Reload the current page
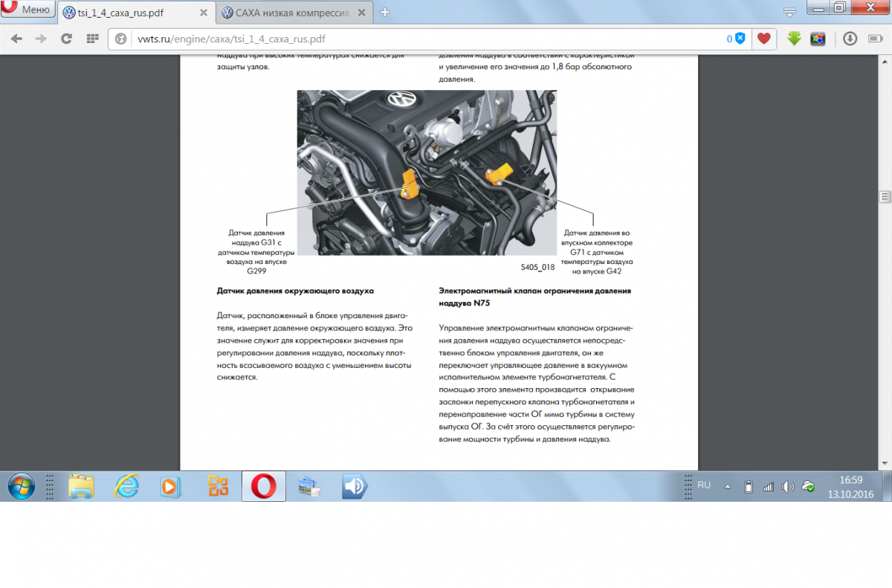The height and width of the screenshot is (588, 892). click(x=66, y=39)
